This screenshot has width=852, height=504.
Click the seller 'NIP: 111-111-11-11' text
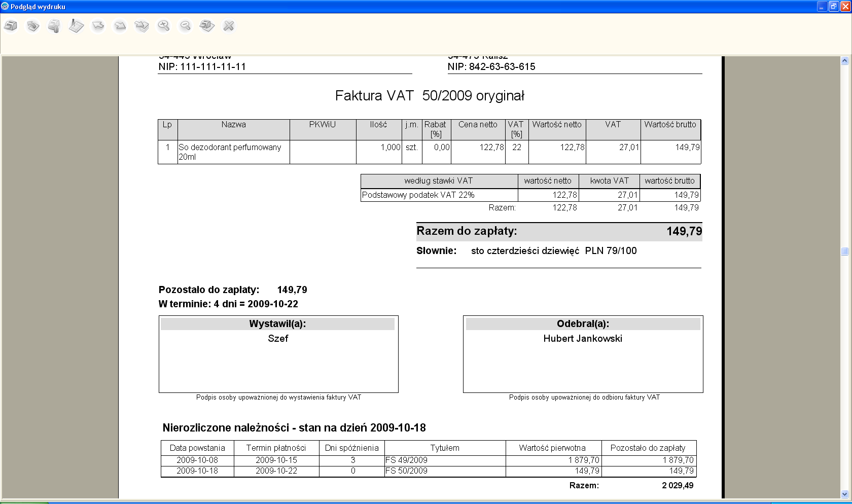[x=202, y=66]
